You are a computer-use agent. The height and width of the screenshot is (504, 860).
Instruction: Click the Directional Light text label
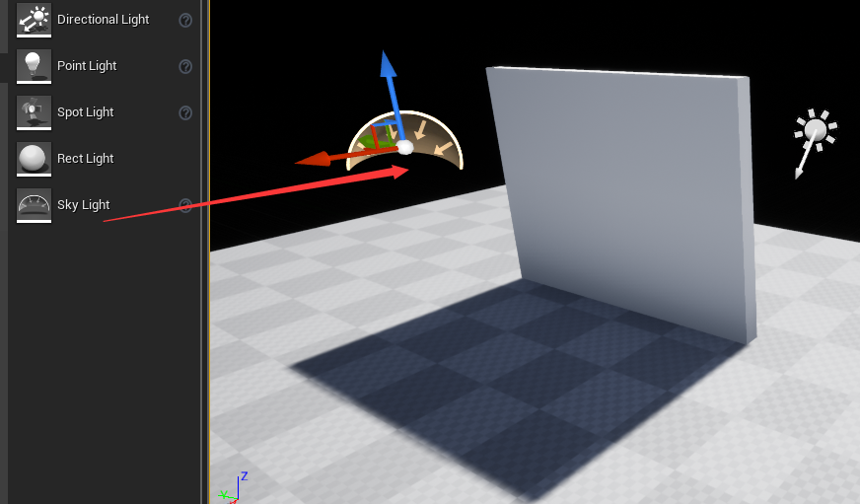point(103,20)
